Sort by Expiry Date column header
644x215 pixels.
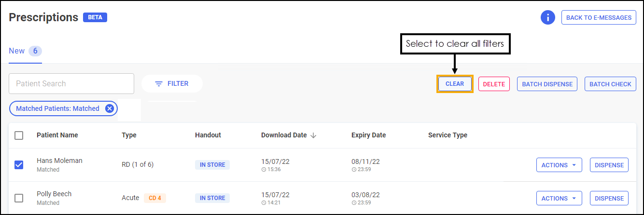click(x=368, y=135)
